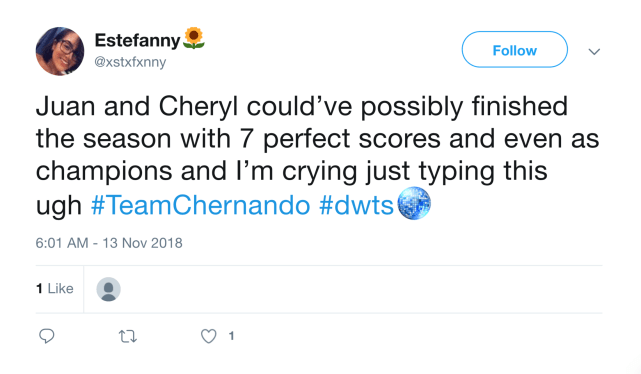Click the reply speech bubble icon
Screen dimensions: 641x374
coord(47,336)
